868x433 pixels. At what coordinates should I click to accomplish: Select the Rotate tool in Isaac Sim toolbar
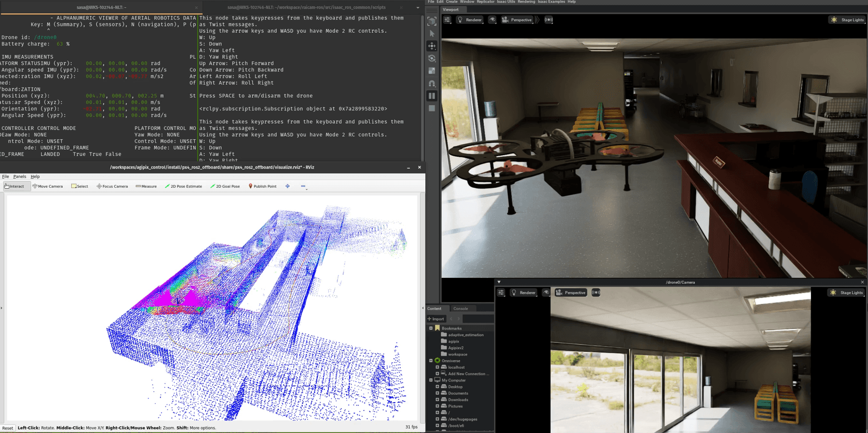click(x=432, y=59)
